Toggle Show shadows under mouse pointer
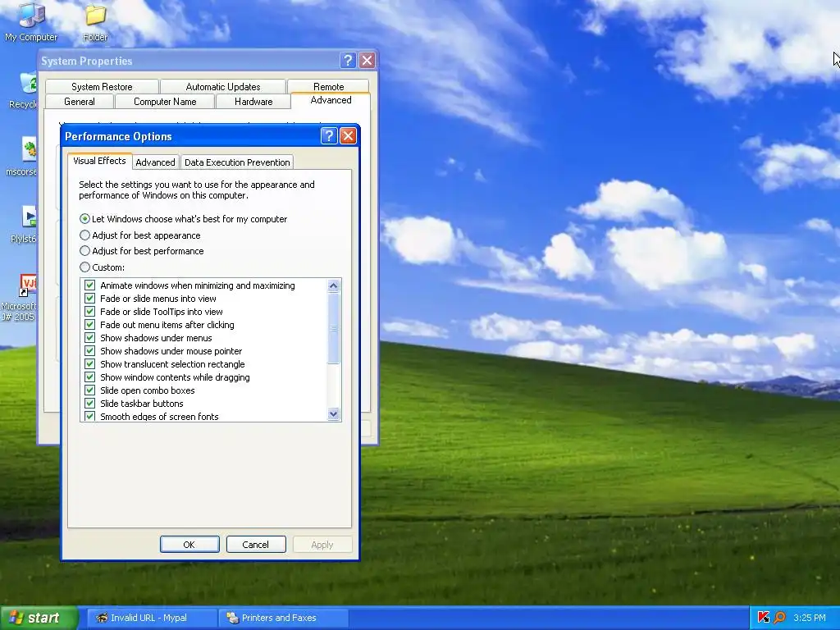The width and height of the screenshot is (840, 630). tap(89, 351)
